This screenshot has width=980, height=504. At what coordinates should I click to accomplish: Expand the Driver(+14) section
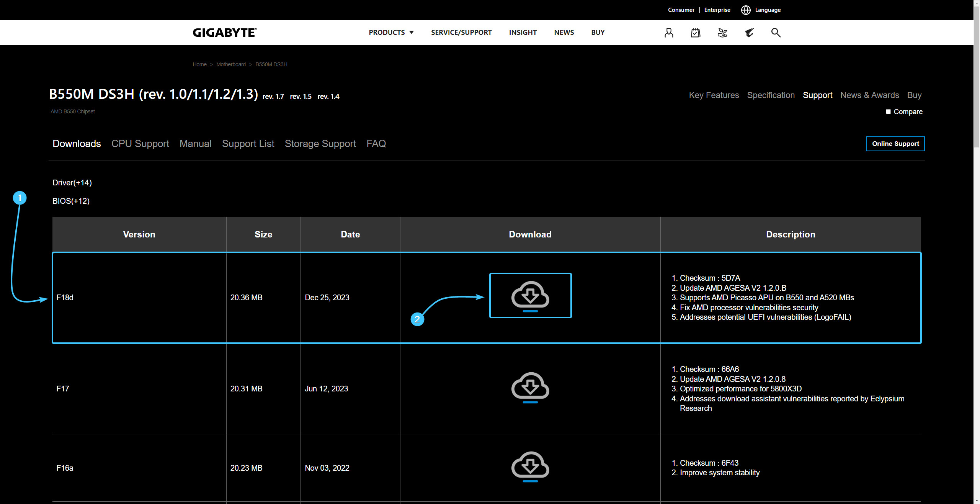(72, 183)
